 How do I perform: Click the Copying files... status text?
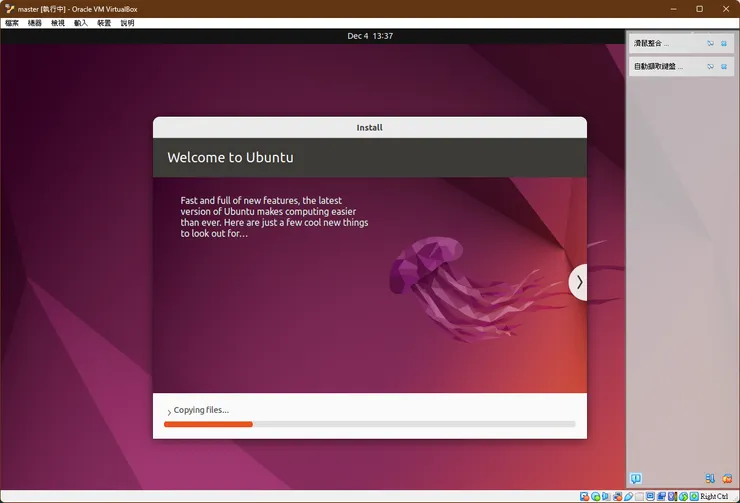pos(201,410)
